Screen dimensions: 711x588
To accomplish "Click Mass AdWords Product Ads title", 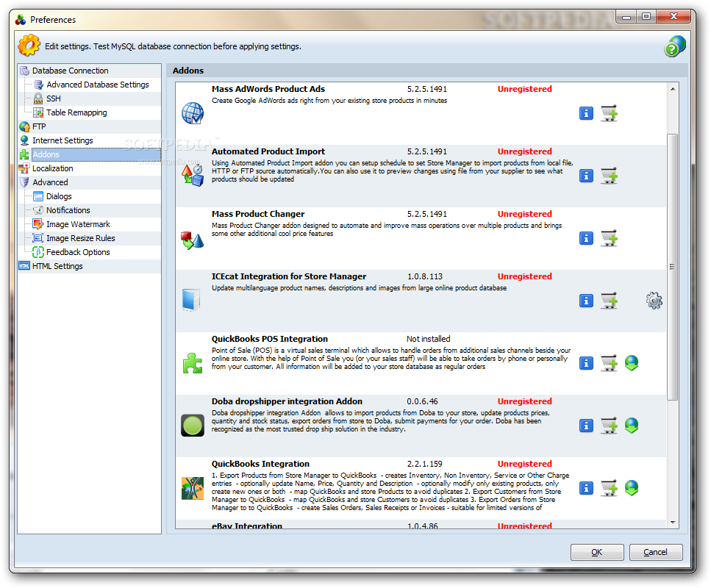I will coord(268,90).
